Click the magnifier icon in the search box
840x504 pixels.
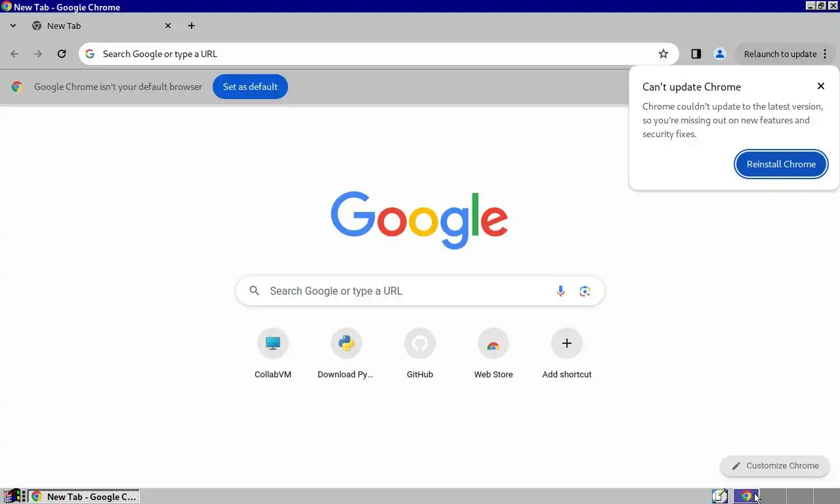point(255,291)
